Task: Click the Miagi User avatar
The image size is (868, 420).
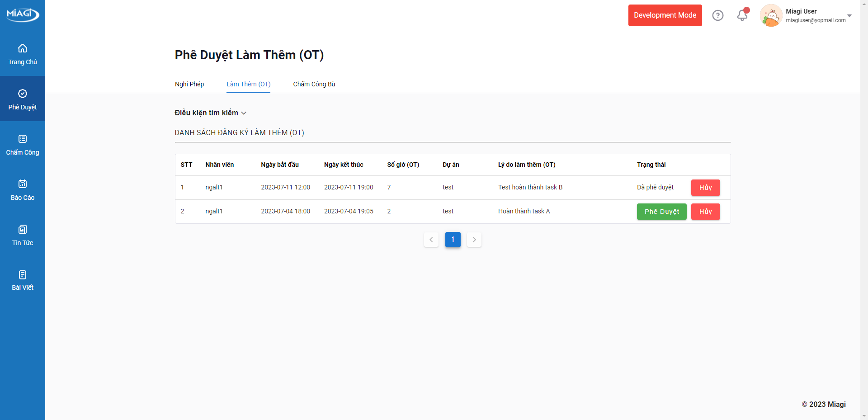Action: click(x=771, y=16)
